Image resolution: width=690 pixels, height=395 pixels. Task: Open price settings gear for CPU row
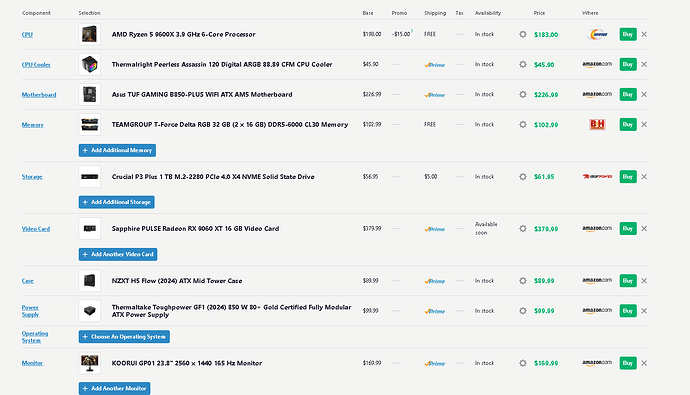pyautogui.click(x=523, y=34)
